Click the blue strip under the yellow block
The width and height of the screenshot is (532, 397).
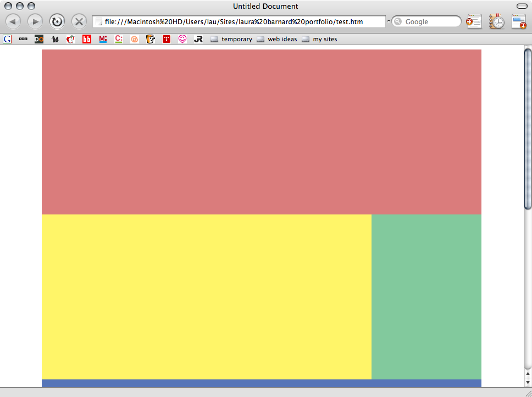coord(261,383)
